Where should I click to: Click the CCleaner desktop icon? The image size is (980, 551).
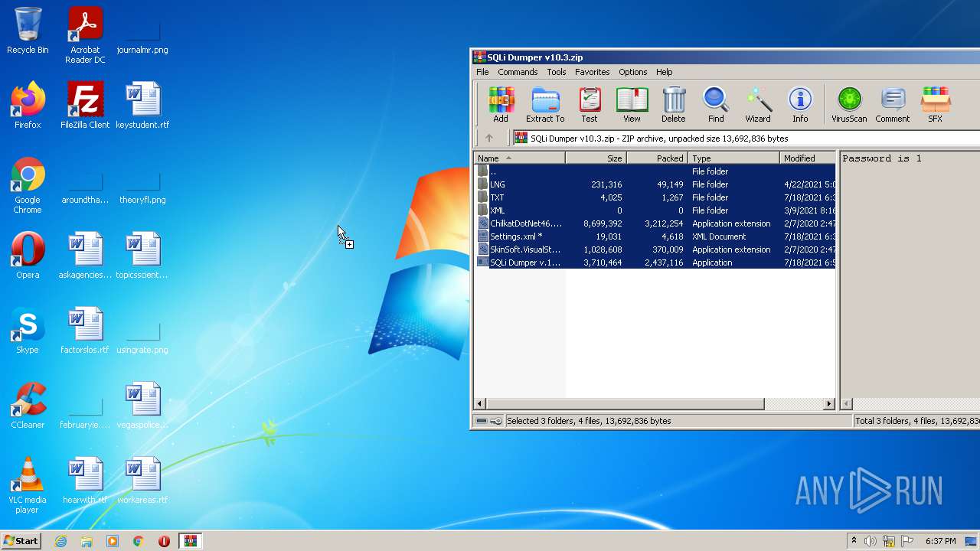(x=28, y=406)
